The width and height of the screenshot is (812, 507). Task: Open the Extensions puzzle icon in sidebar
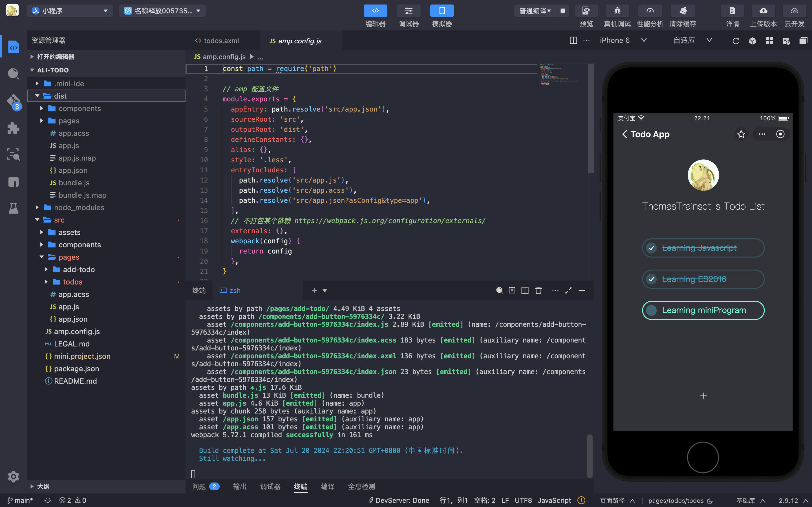pos(14,128)
